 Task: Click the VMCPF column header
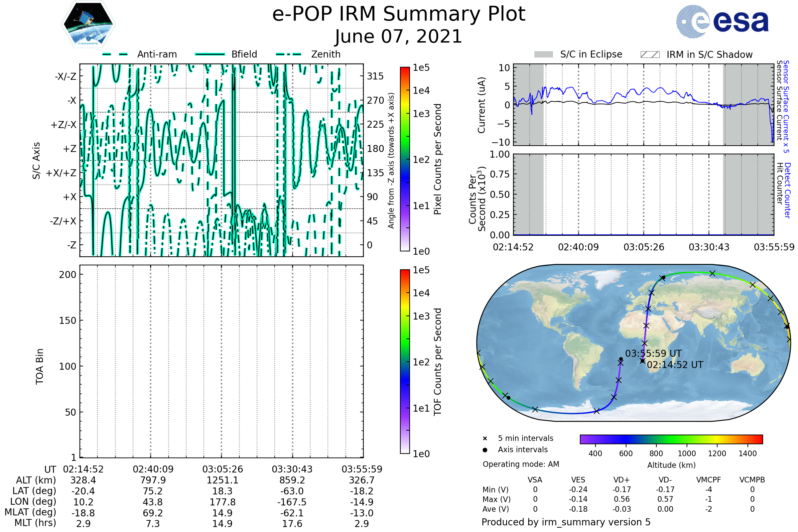pos(709,480)
